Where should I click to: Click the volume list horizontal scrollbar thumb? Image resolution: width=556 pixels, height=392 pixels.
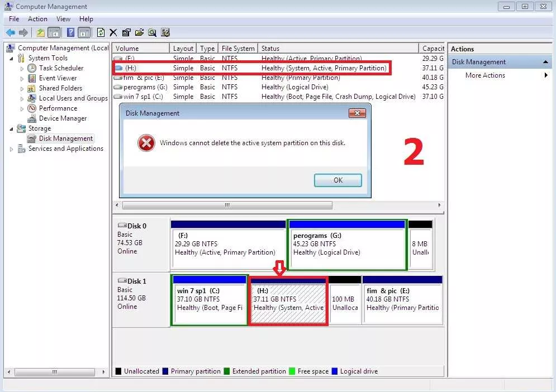point(227,205)
